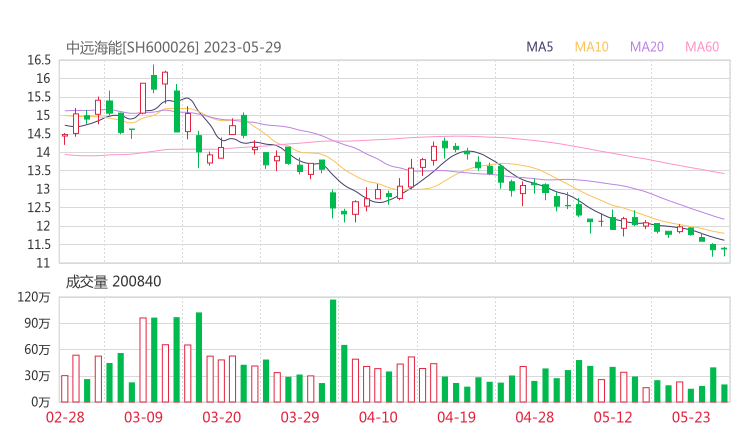Click the 05-23 date label
The width and height of the screenshot is (740, 440).
[691, 417]
